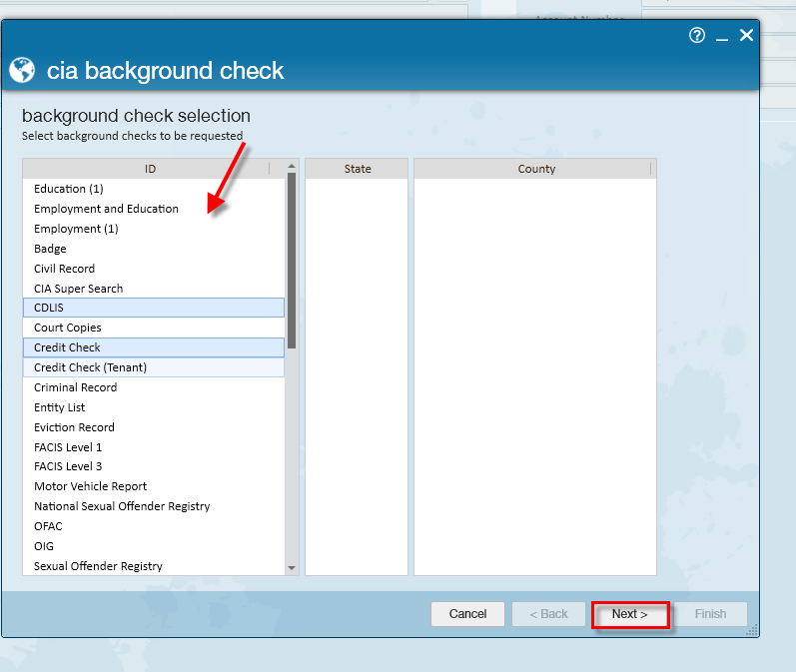Screen dimensions: 796x672
Task: Pick the CDLIS row
Action: pyautogui.click(x=154, y=308)
